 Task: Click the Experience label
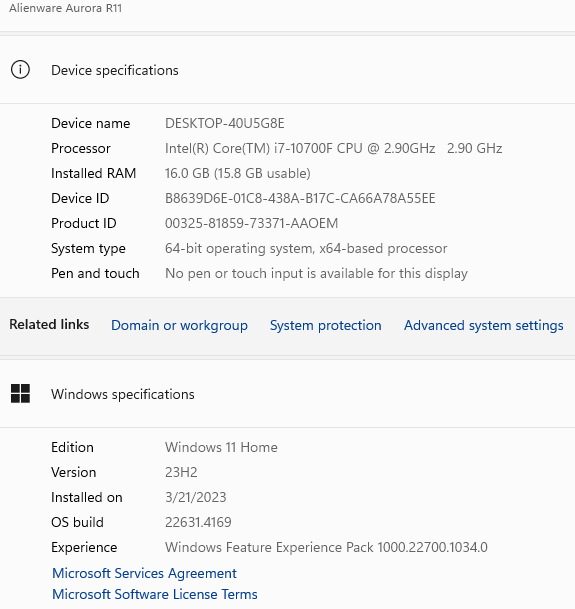coord(84,547)
